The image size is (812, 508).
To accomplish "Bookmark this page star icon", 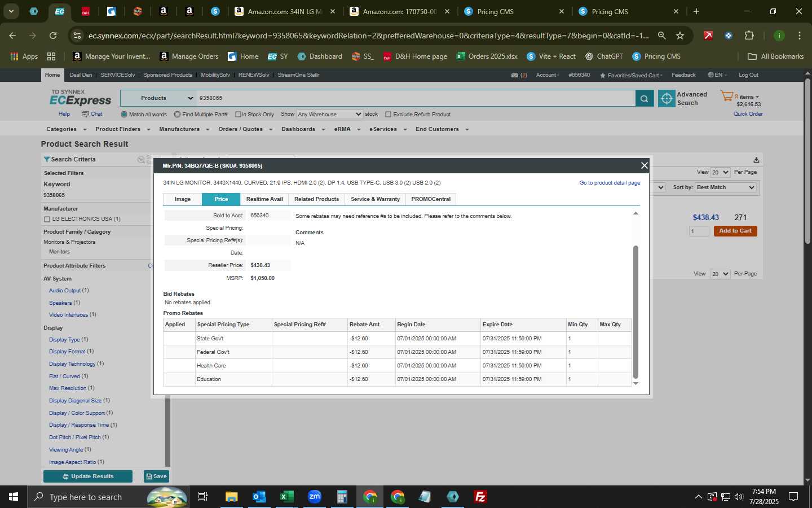I will (680, 36).
